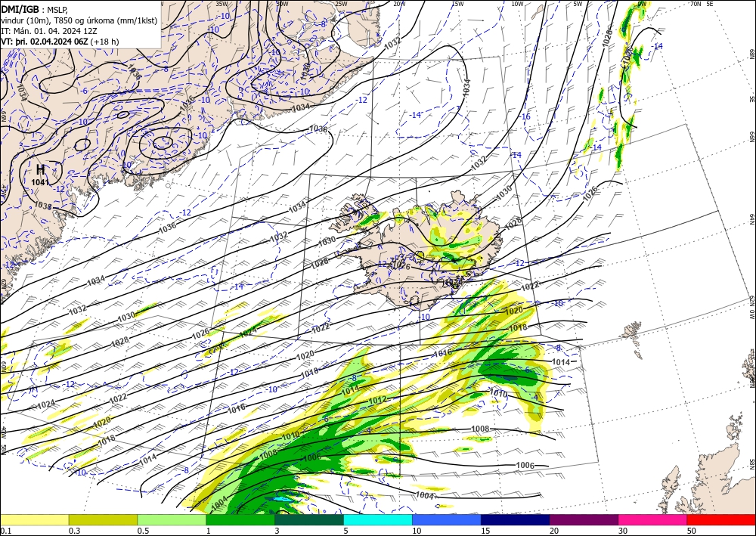Click the '30' legend value
This screenshot has width=756, height=536.
623,531
